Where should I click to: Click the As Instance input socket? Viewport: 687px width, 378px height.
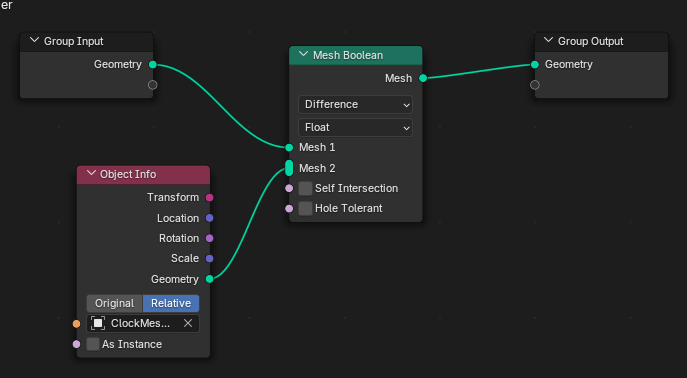76,344
